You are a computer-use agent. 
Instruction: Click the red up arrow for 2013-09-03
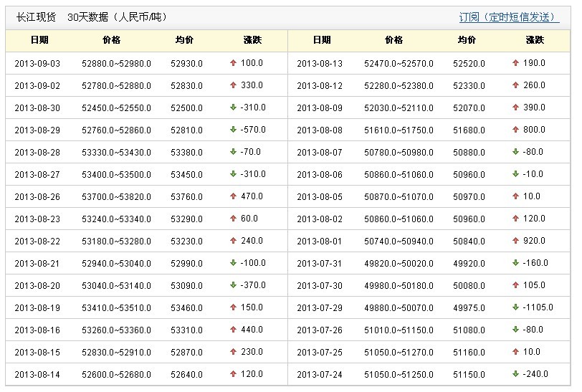(x=233, y=63)
